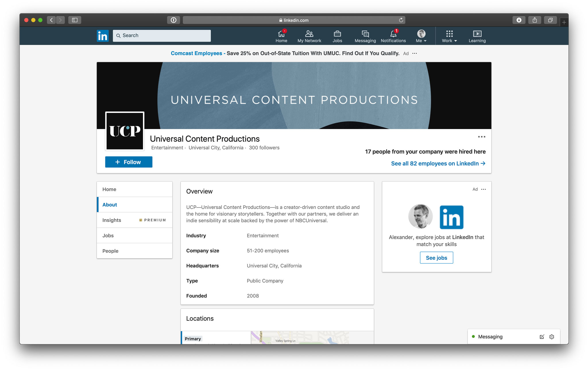Open company page more options ellipsis
This screenshot has height=370, width=588.
(481, 137)
